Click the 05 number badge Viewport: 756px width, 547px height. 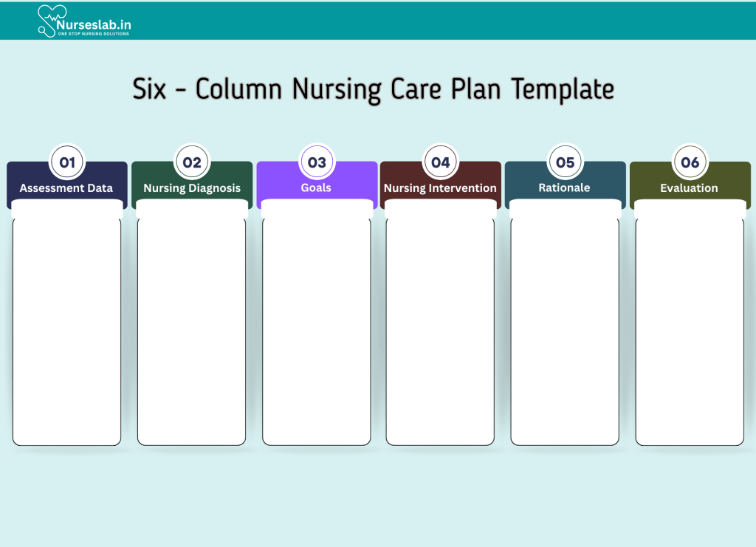pos(565,162)
